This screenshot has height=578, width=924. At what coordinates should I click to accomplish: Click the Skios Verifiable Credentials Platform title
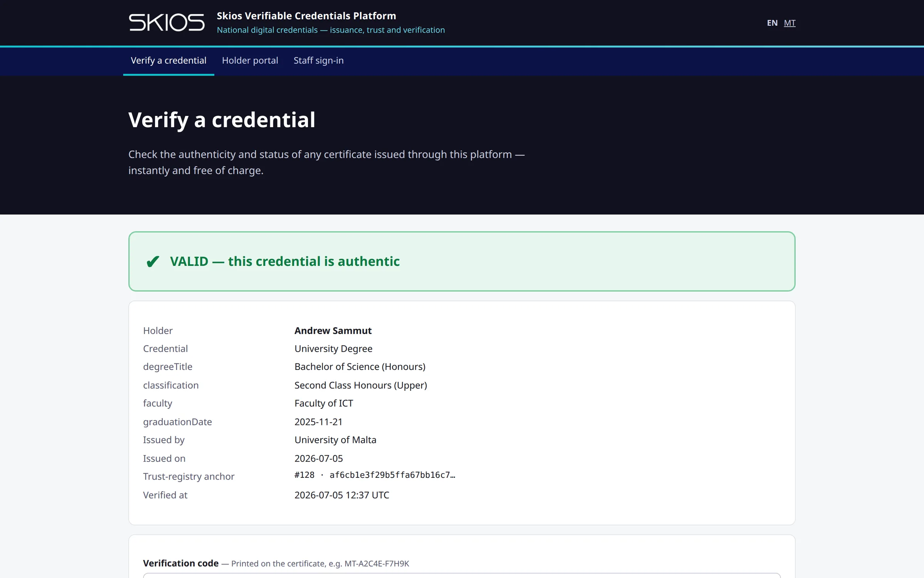pyautogui.click(x=306, y=16)
